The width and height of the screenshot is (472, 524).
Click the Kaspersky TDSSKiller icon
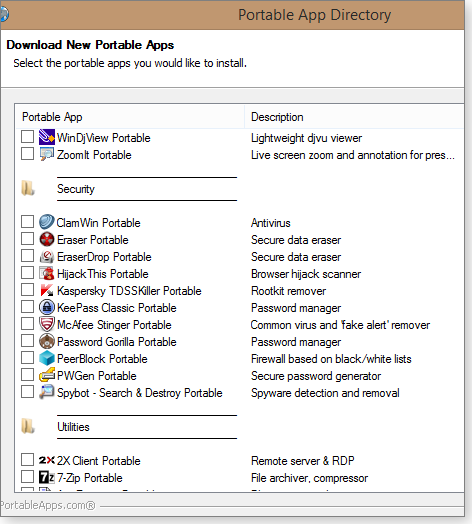(x=47, y=290)
